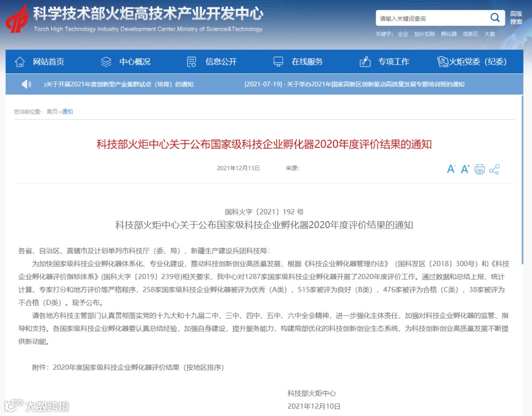Click the 高级搜索 link
Viewport: 532px width, 416px height.
(516, 18)
